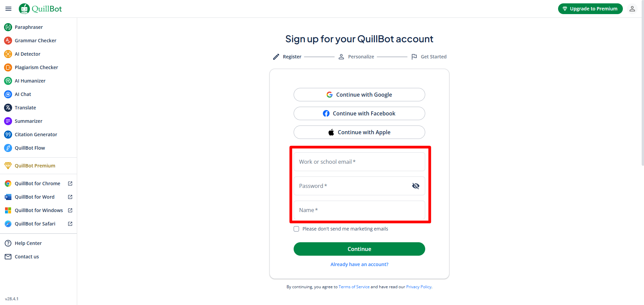Open the user profile icon
Viewport: 644px width, 305px height.
coord(632,9)
